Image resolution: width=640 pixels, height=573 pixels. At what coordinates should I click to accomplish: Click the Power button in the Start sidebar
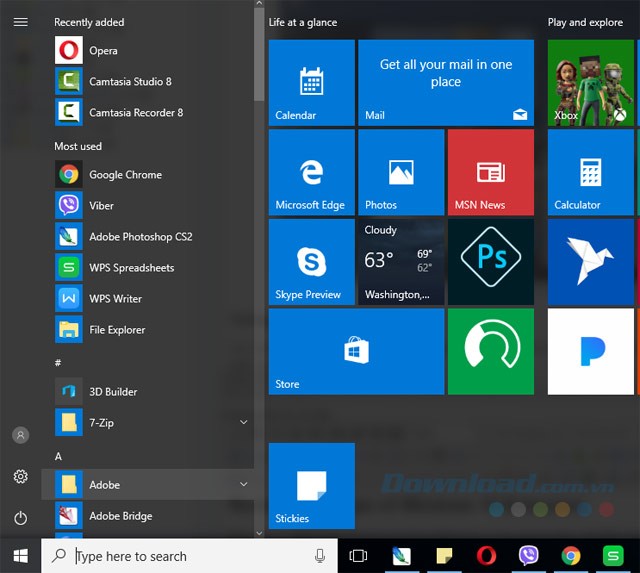21,518
